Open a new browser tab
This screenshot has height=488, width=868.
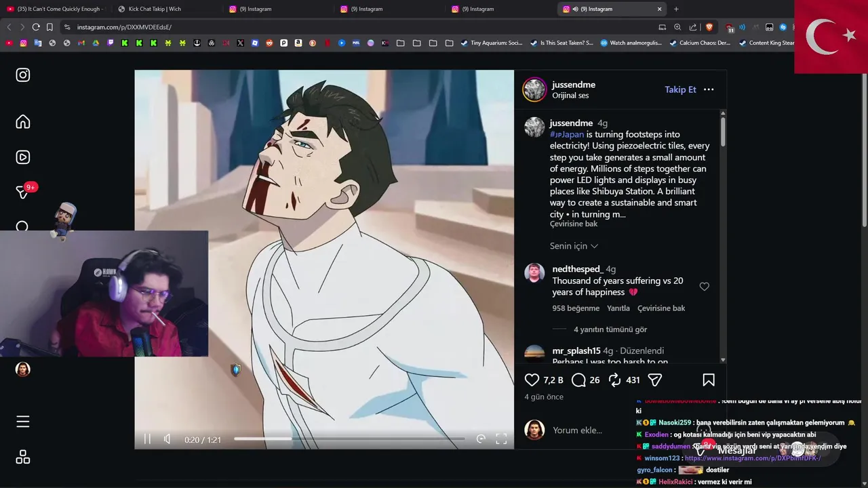tap(676, 9)
